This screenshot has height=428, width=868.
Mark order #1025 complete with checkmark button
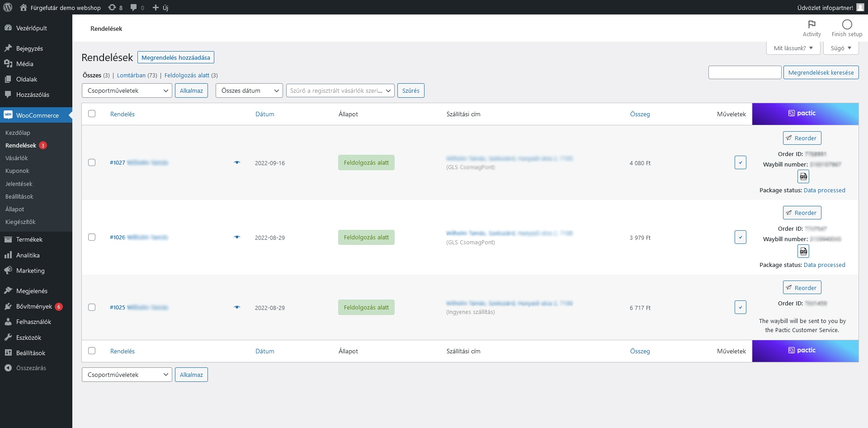pyautogui.click(x=741, y=307)
